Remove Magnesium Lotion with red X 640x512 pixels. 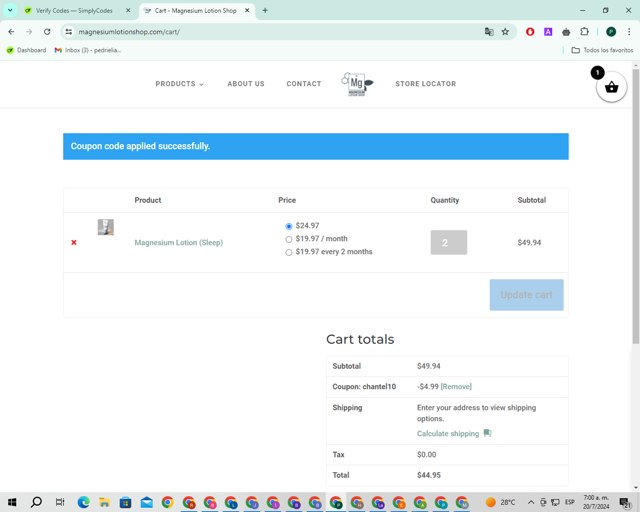click(x=74, y=243)
